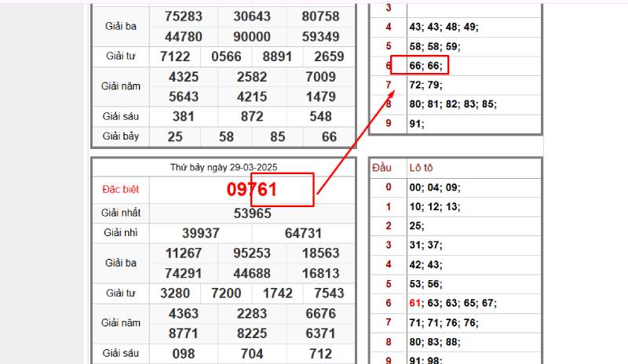
Task: Select fourth prize number 7122
Action: tap(174, 56)
